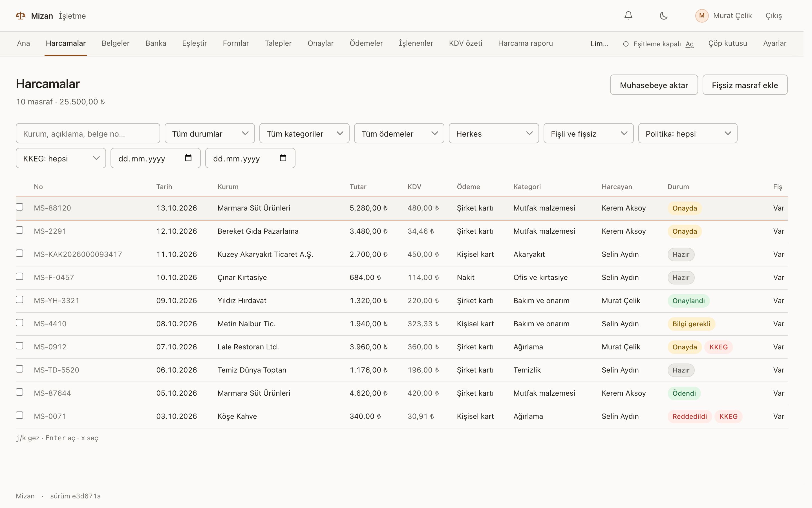
Task: Toggle dark mode moon icon
Action: point(663,16)
